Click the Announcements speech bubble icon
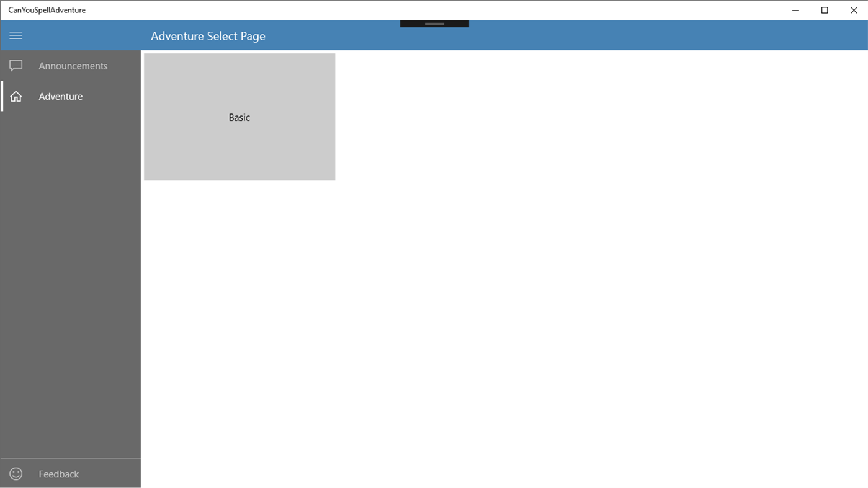This screenshot has width=868, height=488. pyautogui.click(x=16, y=65)
